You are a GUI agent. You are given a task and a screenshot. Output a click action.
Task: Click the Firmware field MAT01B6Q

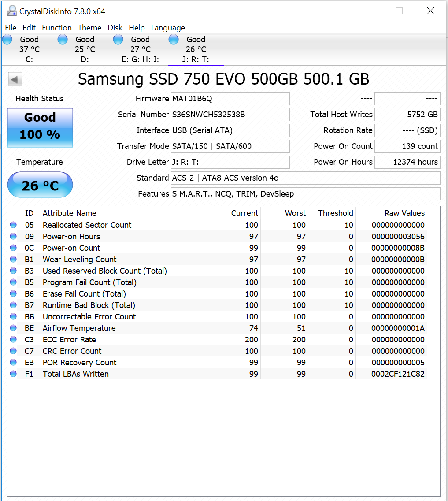pyautogui.click(x=230, y=99)
